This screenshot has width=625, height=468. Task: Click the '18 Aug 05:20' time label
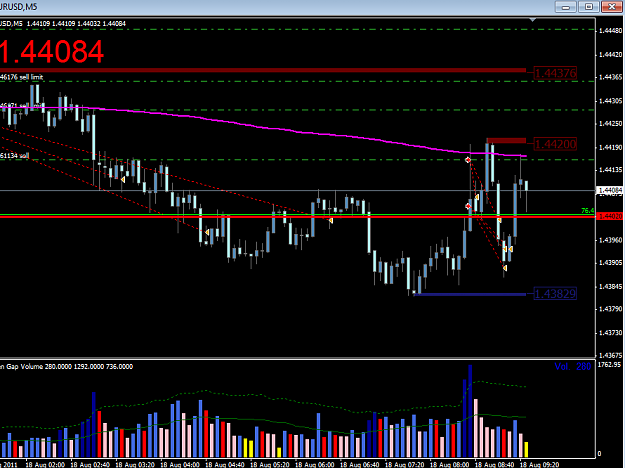(x=270, y=464)
